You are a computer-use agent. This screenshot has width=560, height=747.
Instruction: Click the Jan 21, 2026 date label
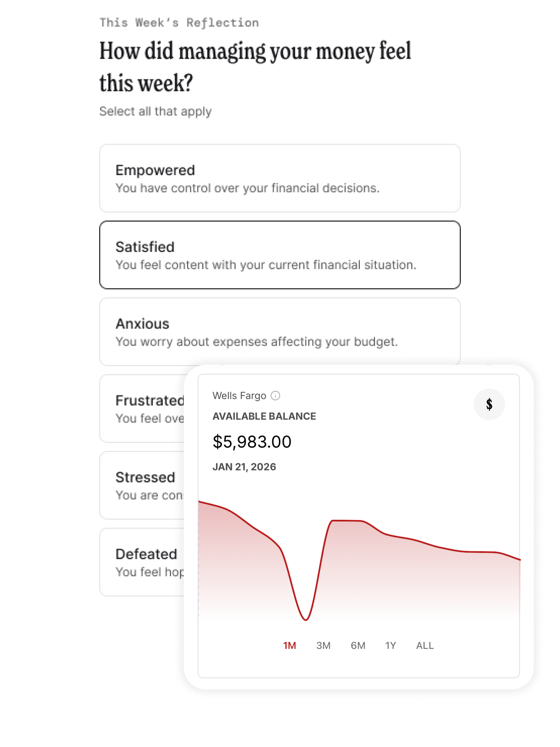point(244,467)
